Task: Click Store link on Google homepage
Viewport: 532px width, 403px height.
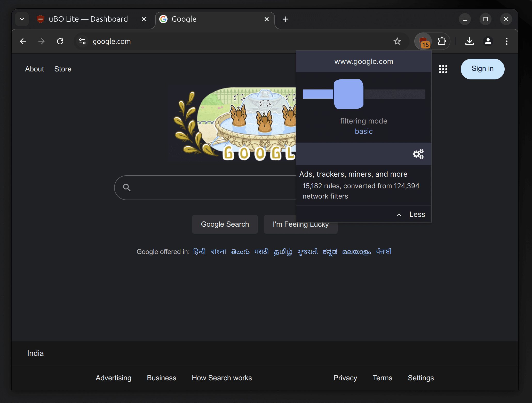Action: [x=63, y=69]
